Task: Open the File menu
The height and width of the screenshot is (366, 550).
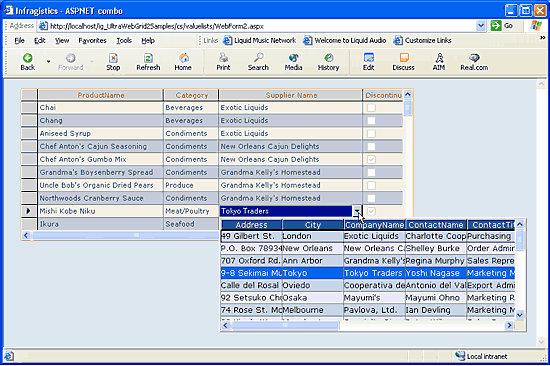Action: click(x=19, y=41)
